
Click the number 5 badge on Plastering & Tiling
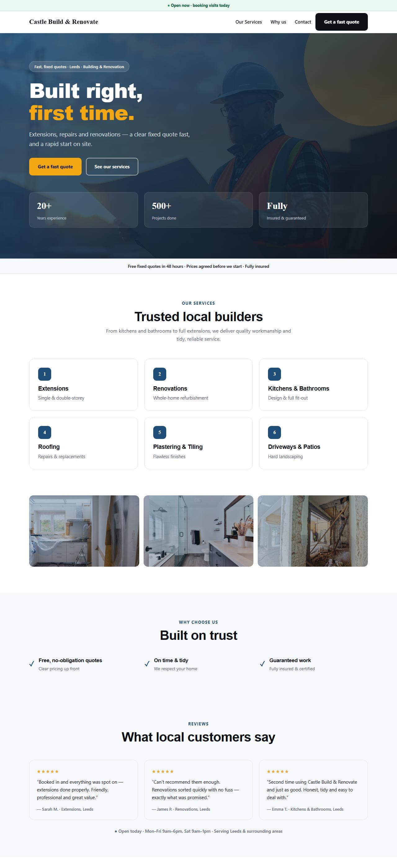[x=159, y=432]
